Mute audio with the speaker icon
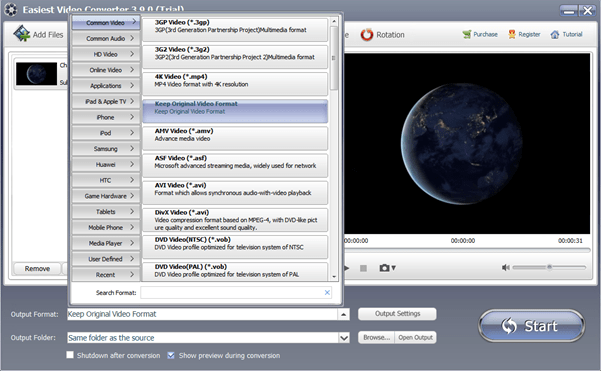This screenshot has width=601, height=371. 506,267
